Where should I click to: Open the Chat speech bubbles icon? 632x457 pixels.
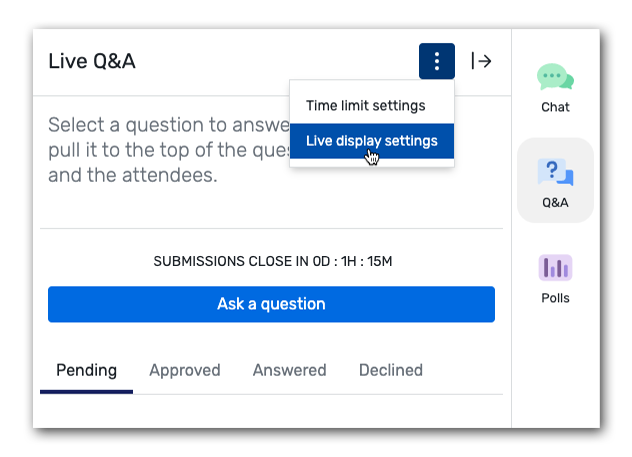pos(555,77)
